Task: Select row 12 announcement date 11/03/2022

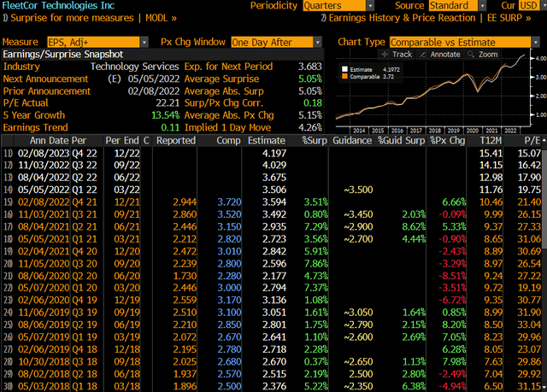Action: pos(44,165)
